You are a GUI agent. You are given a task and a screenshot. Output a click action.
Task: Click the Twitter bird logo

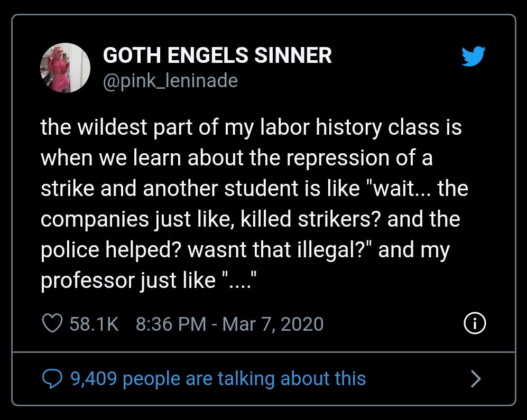pos(473,57)
